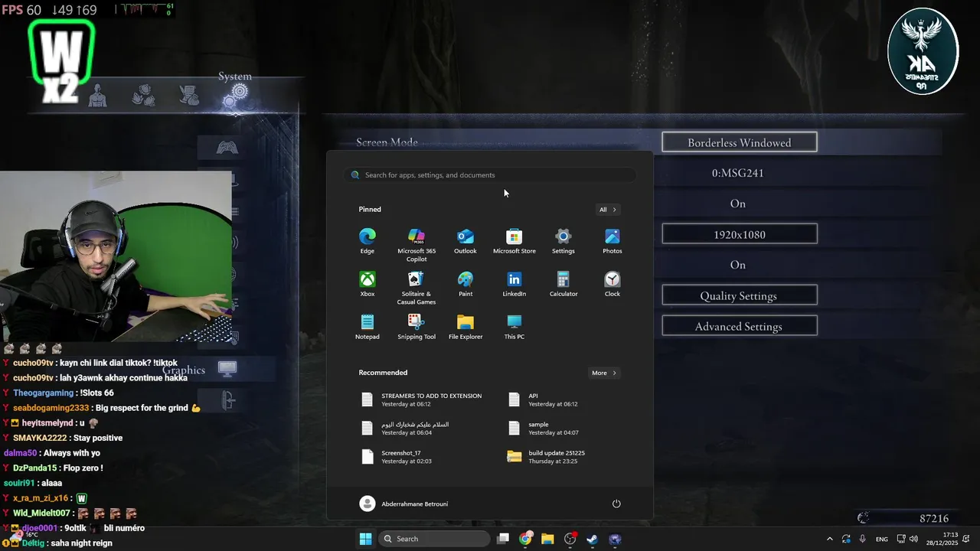Open the gamepad controls section in game sidebar
The width and height of the screenshot is (980, 551).
tap(227, 147)
